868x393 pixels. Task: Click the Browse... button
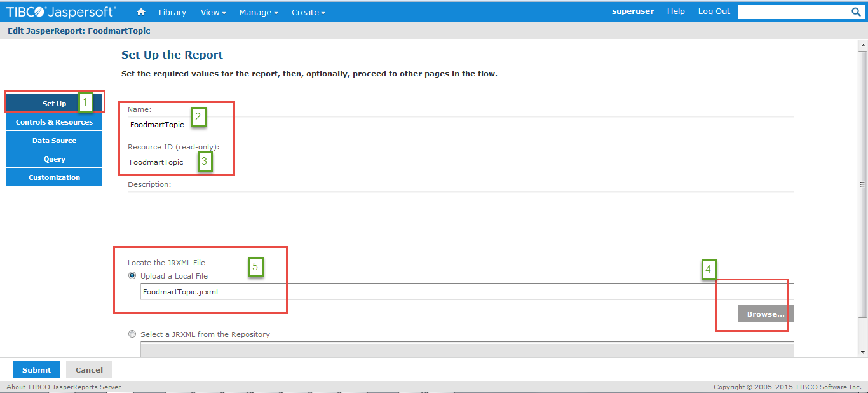click(x=766, y=314)
